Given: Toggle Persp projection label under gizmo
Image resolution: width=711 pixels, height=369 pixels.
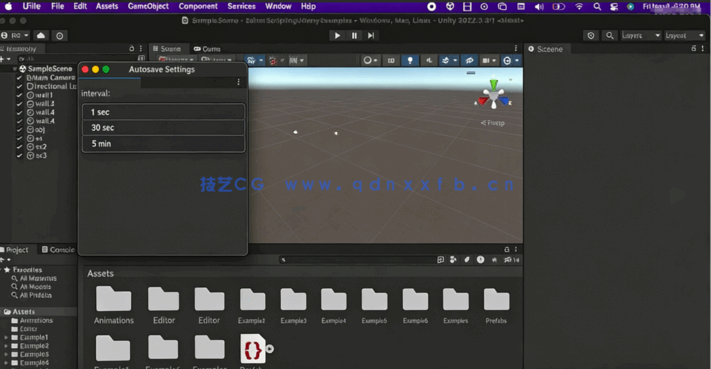Looking at the screenshot, I should click(x=493, y=123).
